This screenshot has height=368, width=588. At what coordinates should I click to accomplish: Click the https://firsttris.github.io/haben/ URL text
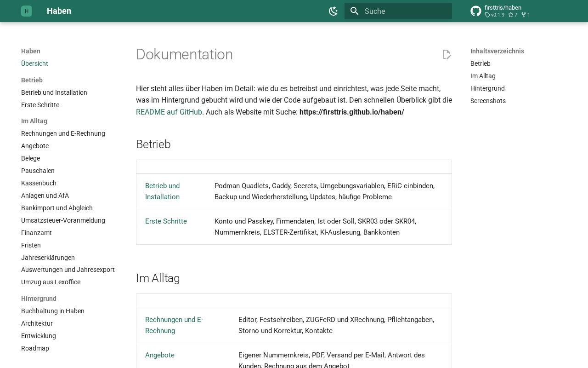pos(352,112)
